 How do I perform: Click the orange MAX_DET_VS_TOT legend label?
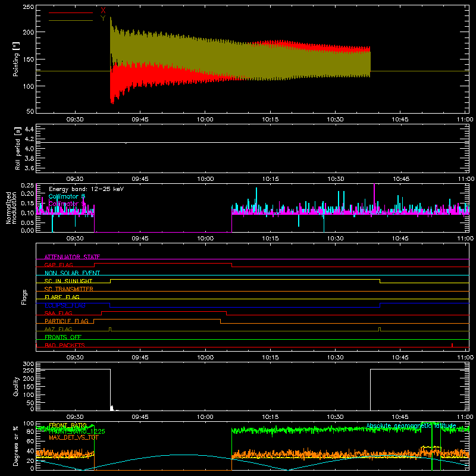(74, 437)
